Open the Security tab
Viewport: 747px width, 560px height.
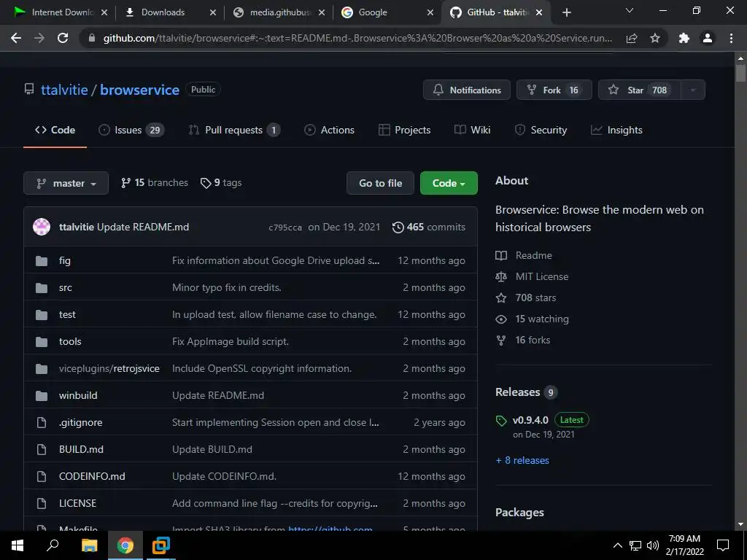541,130
